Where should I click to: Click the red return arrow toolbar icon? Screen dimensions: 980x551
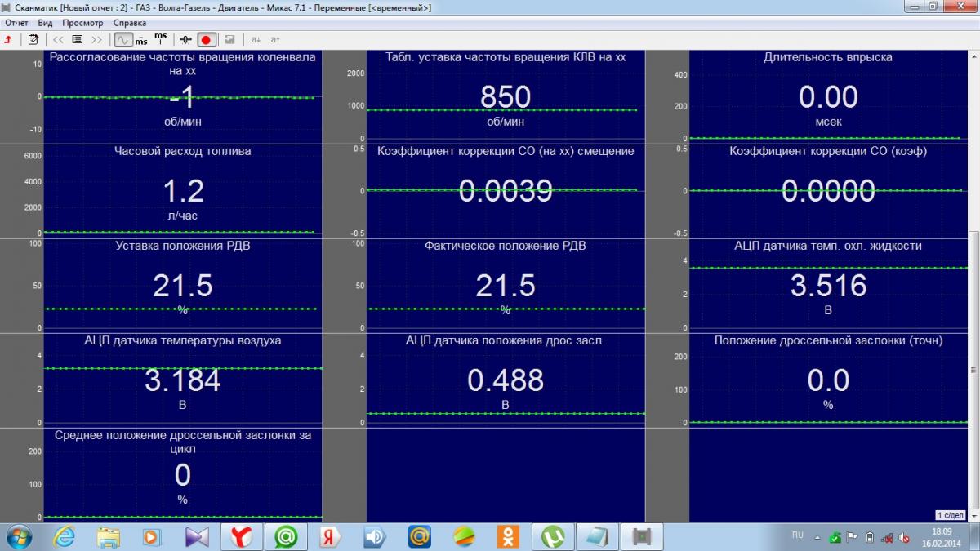tap(8, 39)
